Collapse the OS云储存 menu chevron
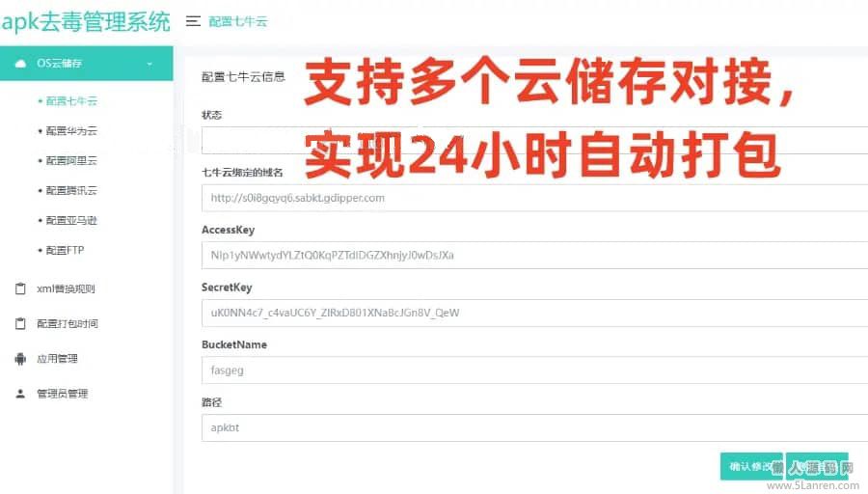The height and width of the screenshot is (494, 868). (x=149, y=64)
